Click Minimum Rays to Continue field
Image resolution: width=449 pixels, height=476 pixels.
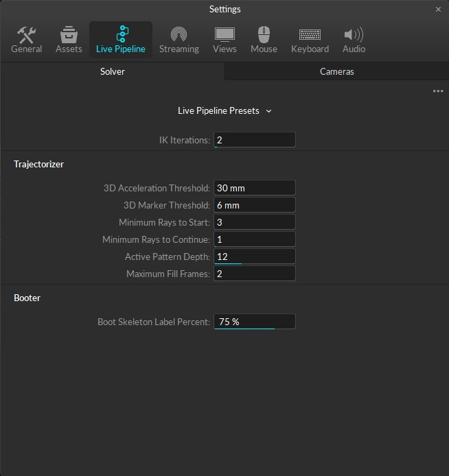[254, 239]
